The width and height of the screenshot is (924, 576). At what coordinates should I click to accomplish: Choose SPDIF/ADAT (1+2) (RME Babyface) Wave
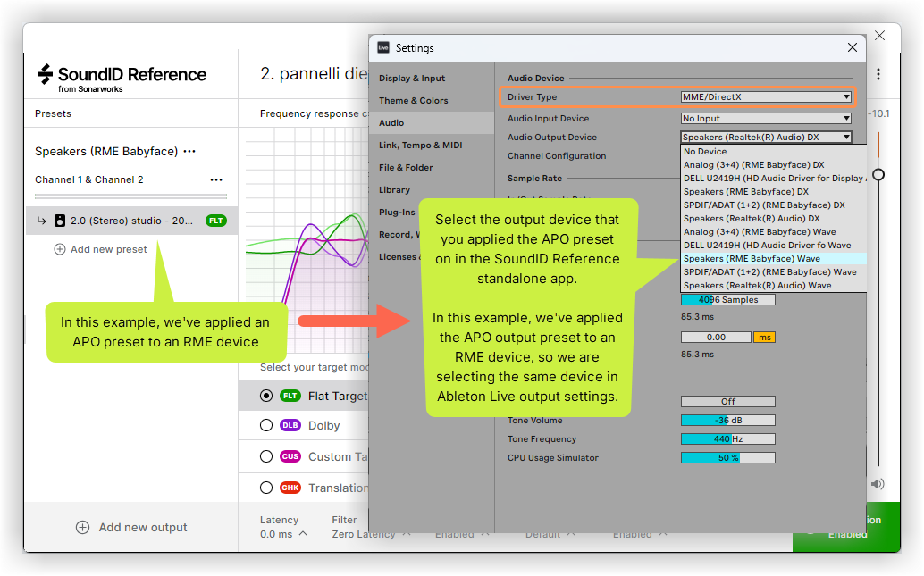[774, 272]
